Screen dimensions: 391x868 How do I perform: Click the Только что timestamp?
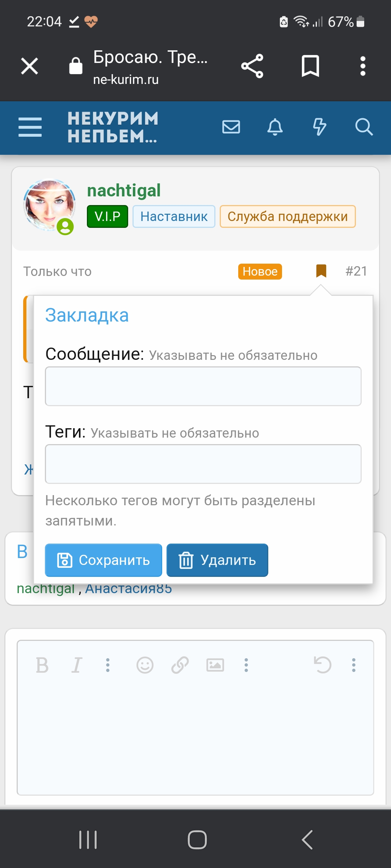click(58, 271)
